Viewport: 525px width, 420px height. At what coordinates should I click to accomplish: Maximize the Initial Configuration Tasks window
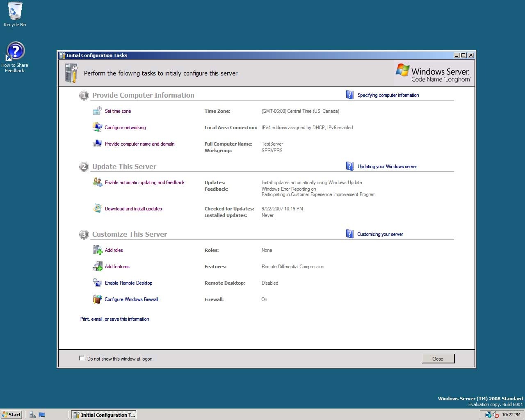[x=463, y=55]
